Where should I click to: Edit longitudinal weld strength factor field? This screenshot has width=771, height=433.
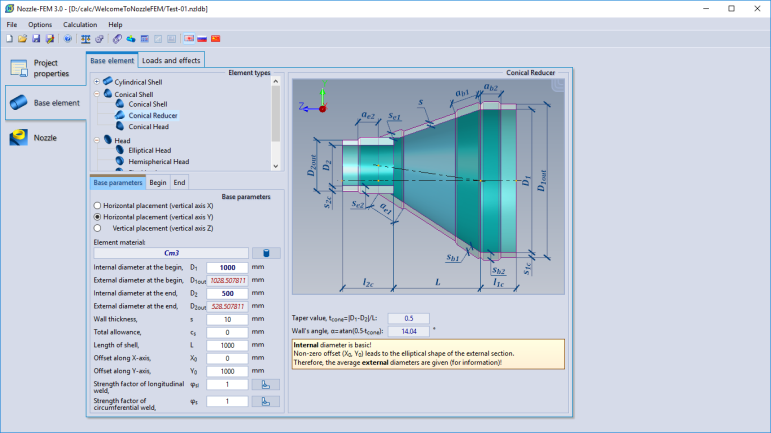(227, 385)
